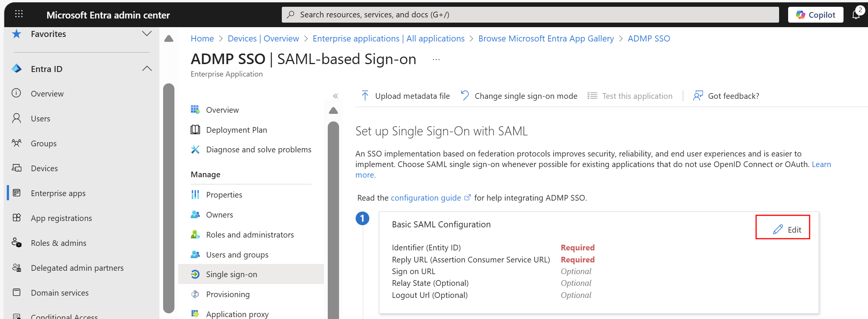
Task: Click the Favorites star icon
Action: pyautogui.click(x=17, y=34)
